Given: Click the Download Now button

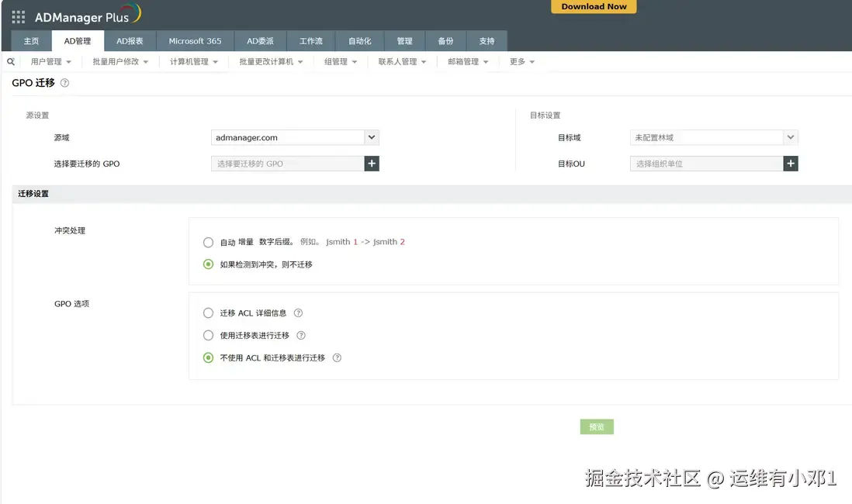Looking at the screenshot, I should coord(594,7).
